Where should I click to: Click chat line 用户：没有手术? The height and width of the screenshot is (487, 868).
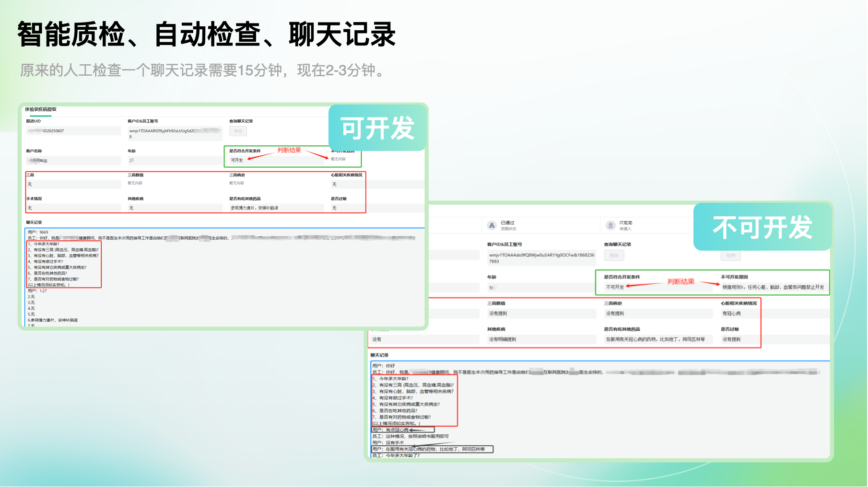click(x=388, y=443)
